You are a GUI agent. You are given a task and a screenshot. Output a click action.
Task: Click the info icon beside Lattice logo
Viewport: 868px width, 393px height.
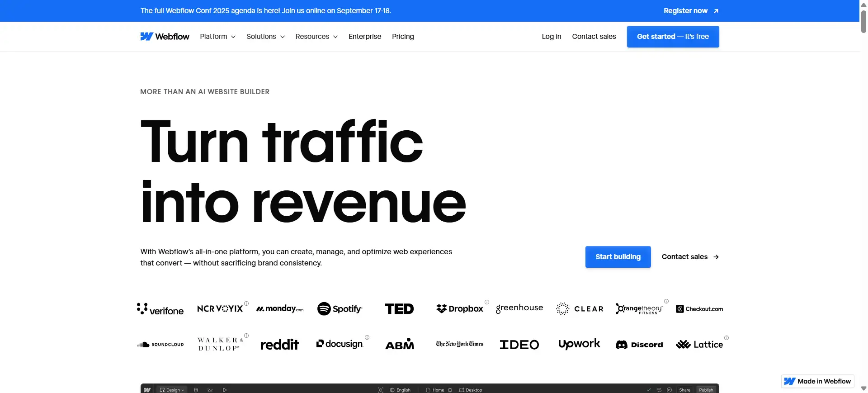tap(726, 338)
